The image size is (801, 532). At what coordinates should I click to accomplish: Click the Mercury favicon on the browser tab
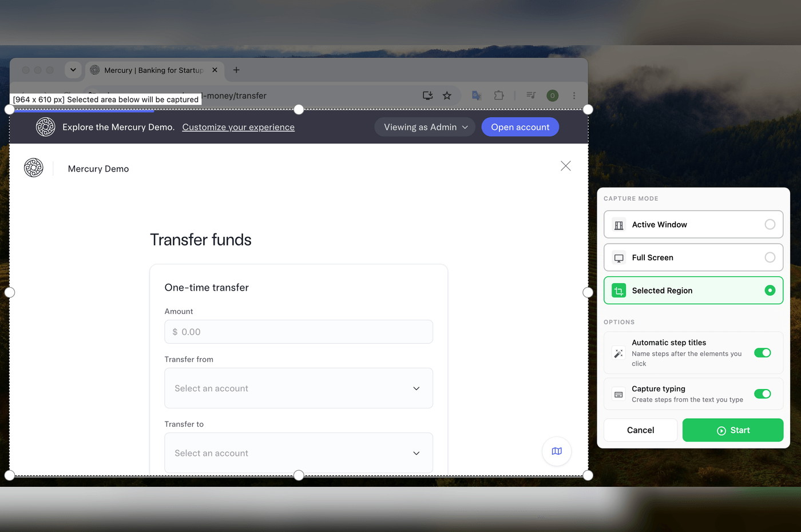(95, 70)
